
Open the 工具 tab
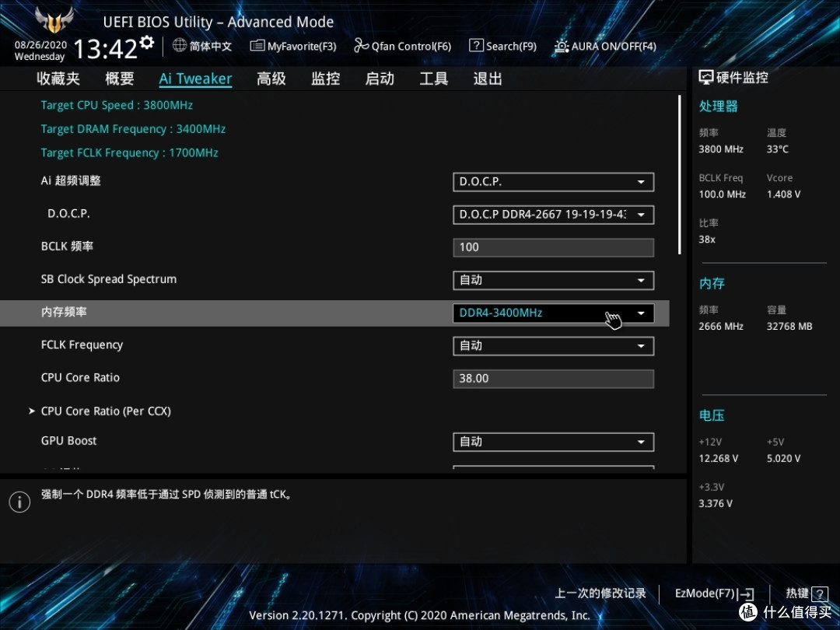click(x=433, y=79)
